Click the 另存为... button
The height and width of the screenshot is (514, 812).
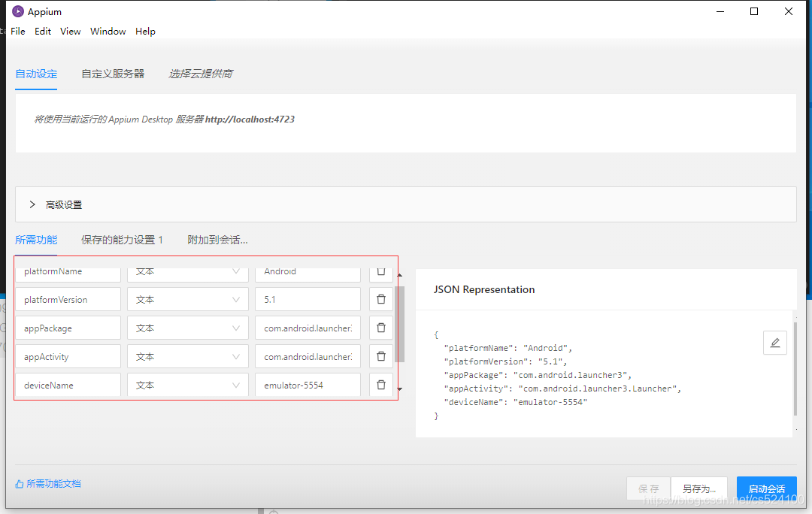[699, 488]
